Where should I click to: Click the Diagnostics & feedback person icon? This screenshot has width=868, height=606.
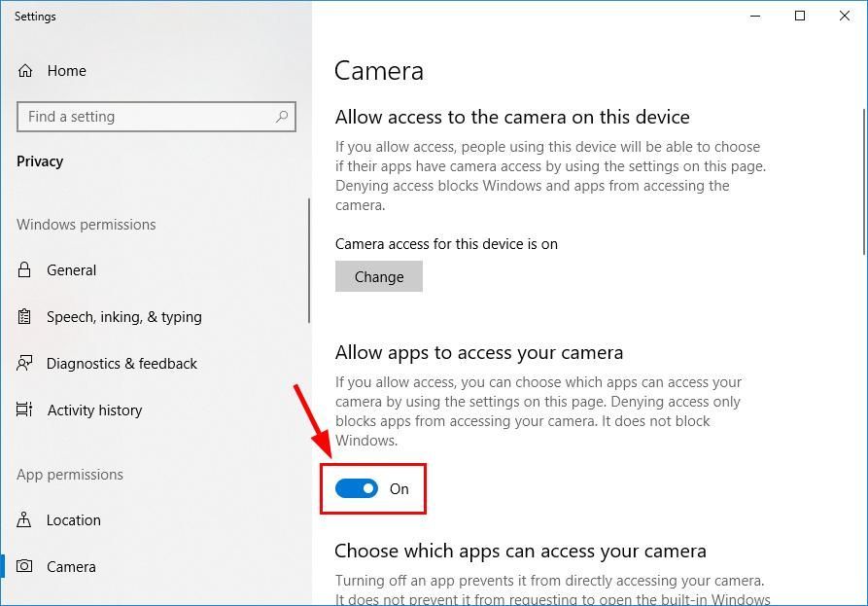[25, 364]
